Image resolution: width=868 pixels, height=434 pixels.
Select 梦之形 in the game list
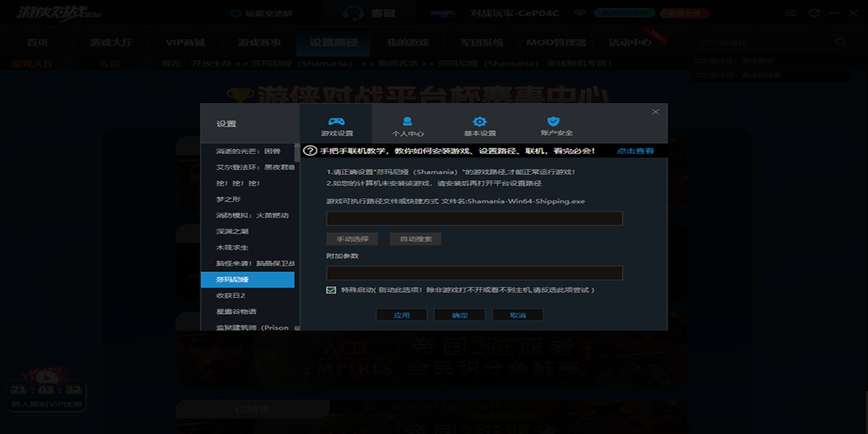(247, 199)
